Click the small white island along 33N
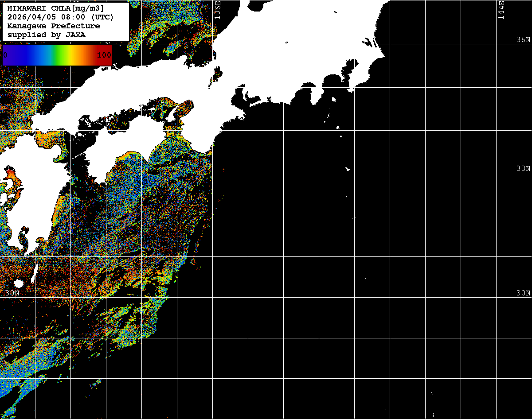Screen dimensions: 532x419 pyautogui.click(x=348, y=169)
